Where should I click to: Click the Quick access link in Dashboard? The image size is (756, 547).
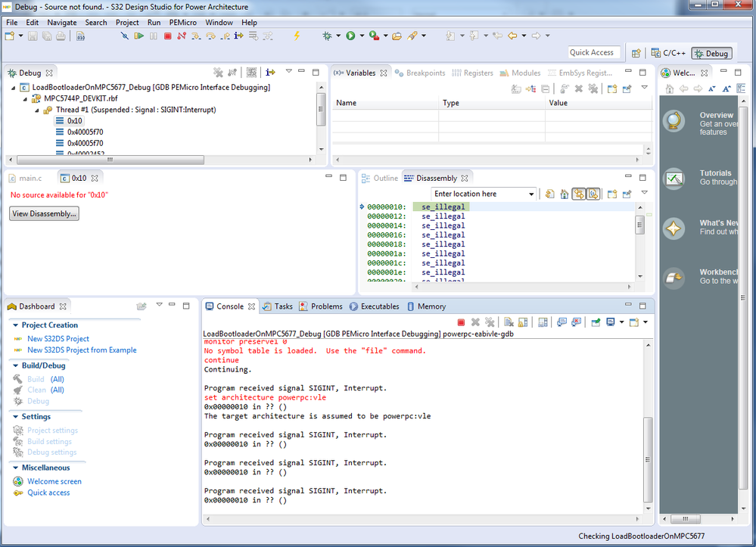point(48,493)
